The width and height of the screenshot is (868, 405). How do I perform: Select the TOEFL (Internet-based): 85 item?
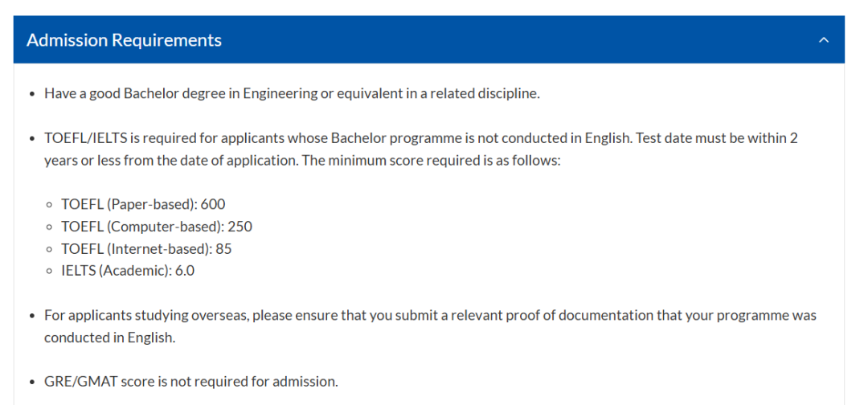[146, 249]
